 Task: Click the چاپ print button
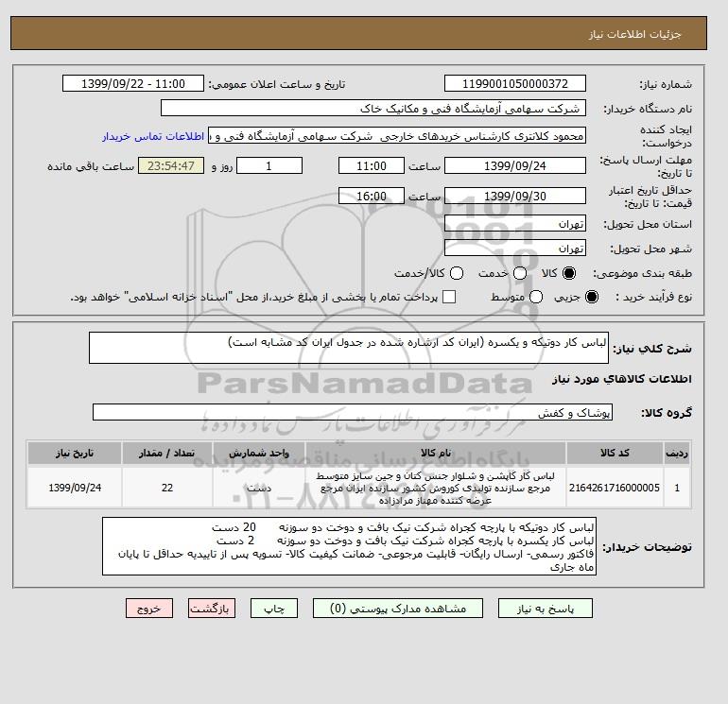274,609
